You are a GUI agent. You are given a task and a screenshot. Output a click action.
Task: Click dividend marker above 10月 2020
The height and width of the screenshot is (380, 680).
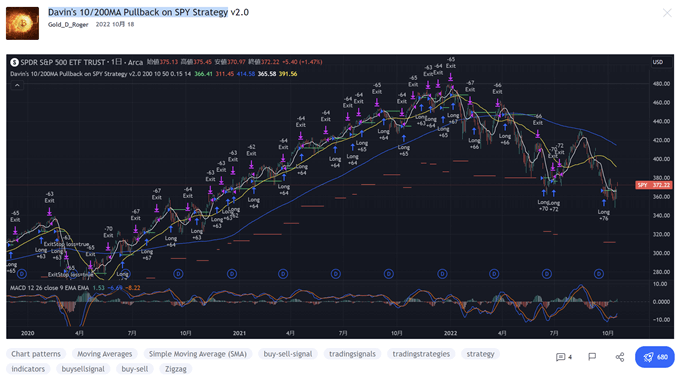[178, 274]
